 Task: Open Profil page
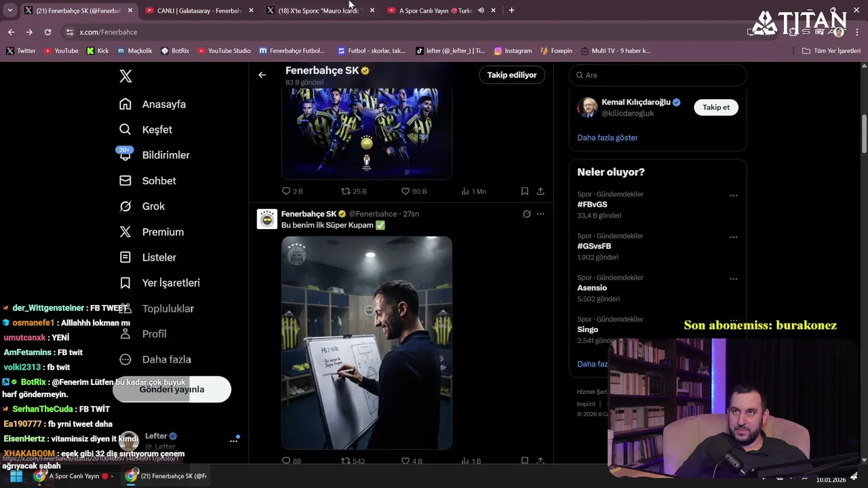pyautogui.click(x=142, y=333)
